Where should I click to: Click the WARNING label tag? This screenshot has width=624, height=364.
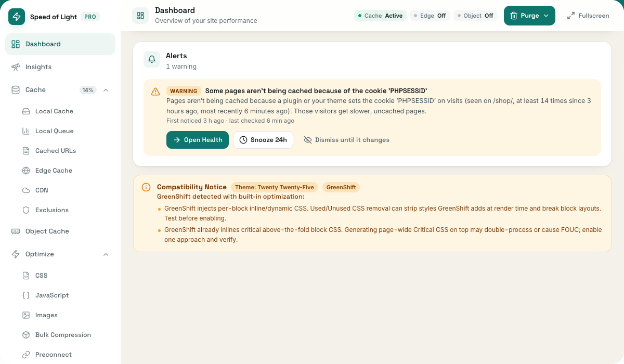pos(184,91)
